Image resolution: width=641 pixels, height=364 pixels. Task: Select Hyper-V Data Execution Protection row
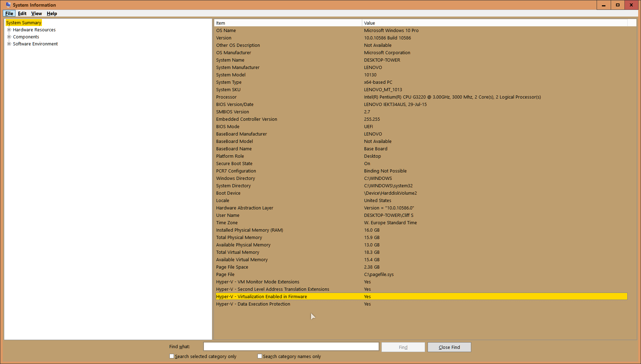click(x=421, y=304)
